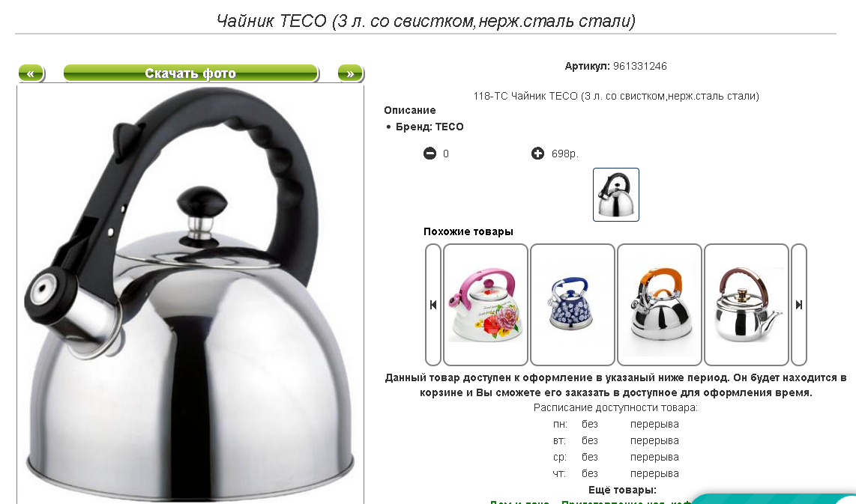Viewport: 856px width, 504px height.
Task: Click the Бренд: TECO description item
Action: [x=429, y=127]
